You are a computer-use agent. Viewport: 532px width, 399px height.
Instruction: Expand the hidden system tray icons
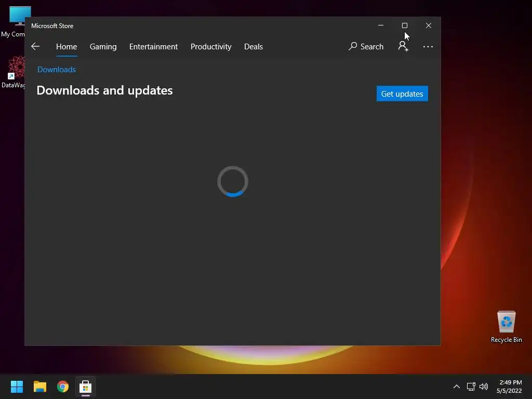tap(457, 387)
